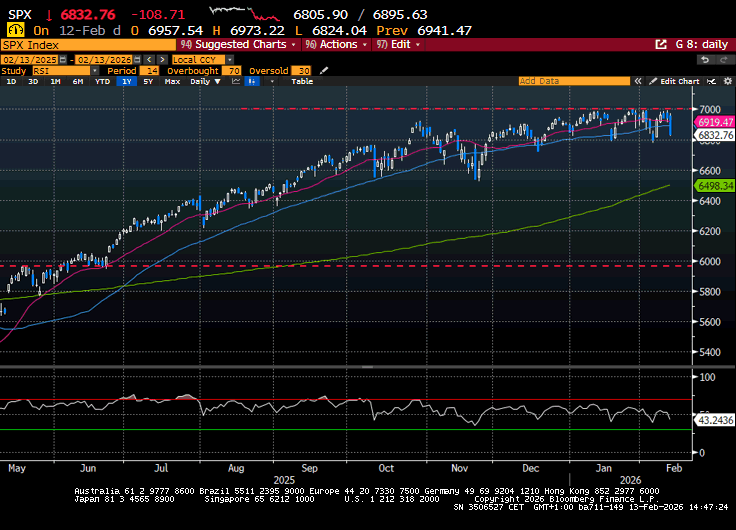Click the undo arrow icon
This screenshot has height=530, width=736.
click(x=703, y=59)
